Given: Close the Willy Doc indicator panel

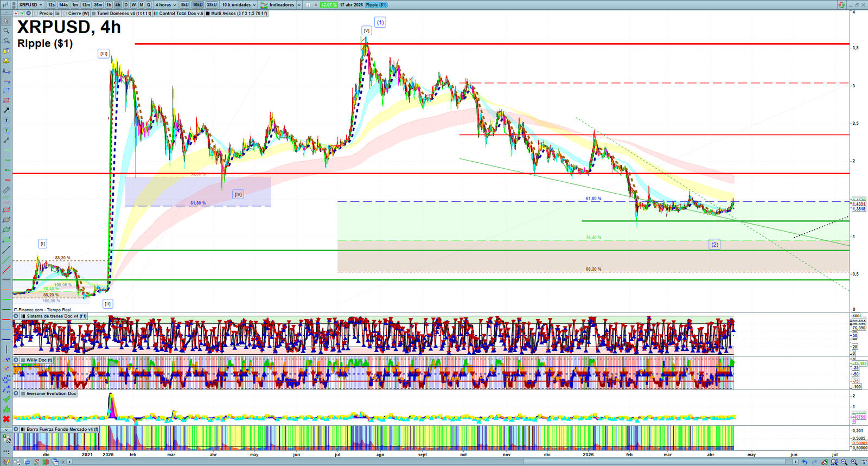Looking at the screenshot, I should click(16, 360).
